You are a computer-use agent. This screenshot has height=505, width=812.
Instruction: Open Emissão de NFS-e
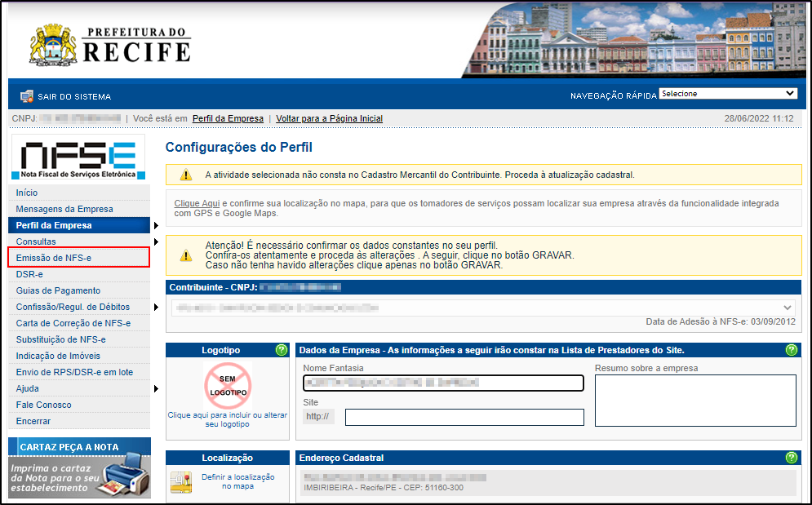pos(79,258)
